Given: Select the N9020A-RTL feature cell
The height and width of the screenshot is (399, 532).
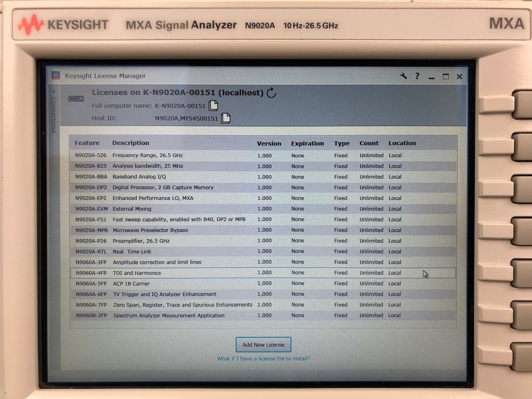Looking at the screenshot, I should (x=91, y=252).
